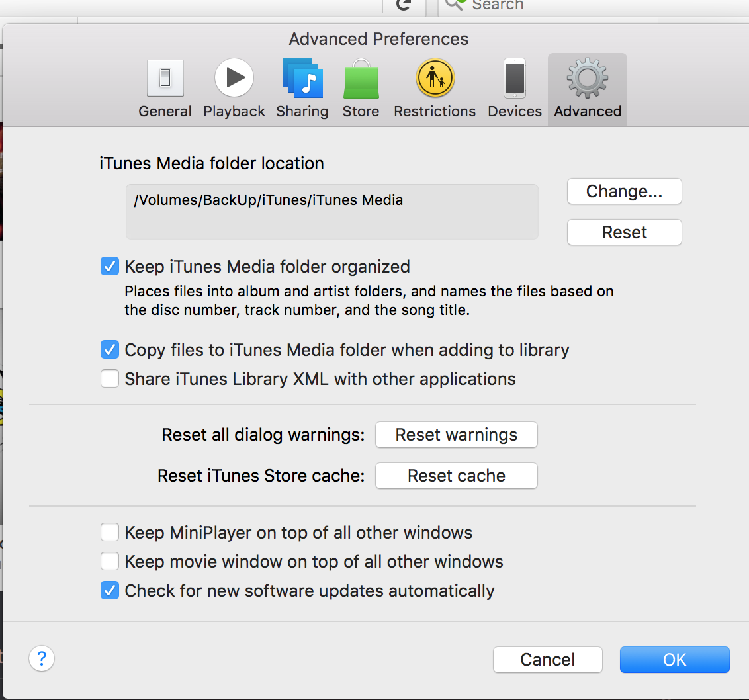Click the 'Places files into album' description text
Screen dimensions: 749x700
coord(369,300)
